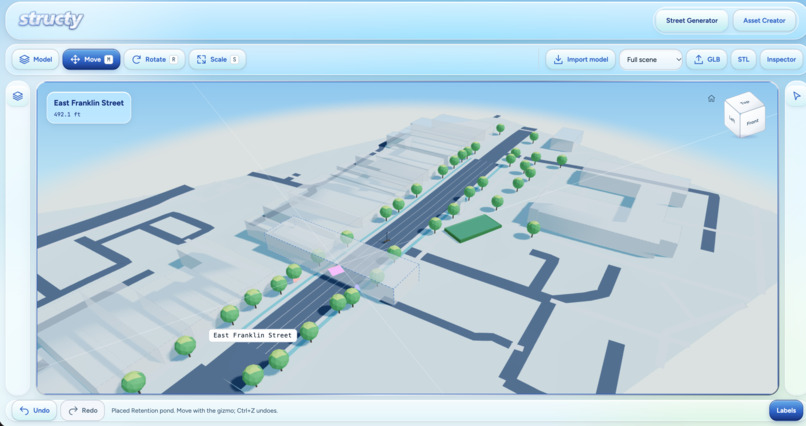806x426 pixels.
Task: Open the Full scene dropdown
Action: click(651, 60)
